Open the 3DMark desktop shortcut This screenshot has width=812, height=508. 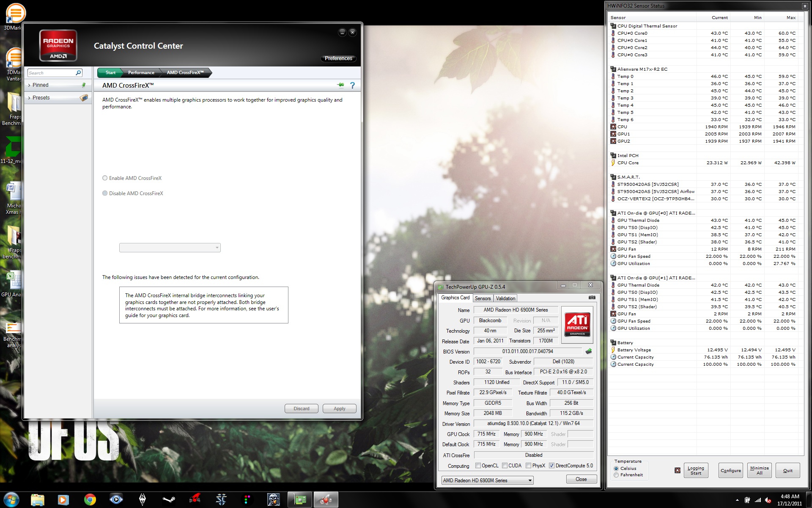[14, 16]
